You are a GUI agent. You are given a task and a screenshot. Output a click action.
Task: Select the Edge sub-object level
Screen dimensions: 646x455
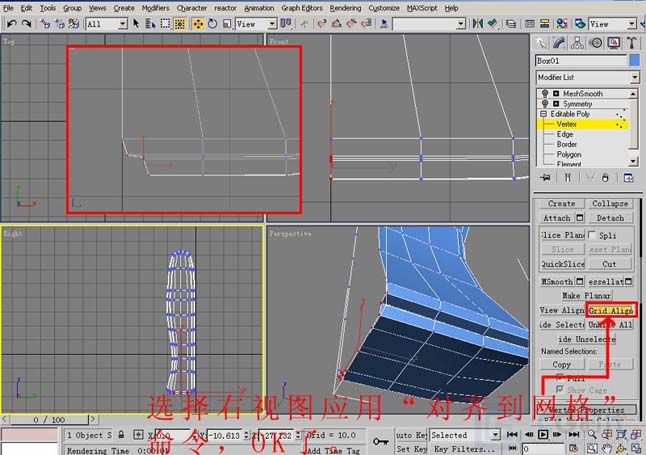[565, 134]
